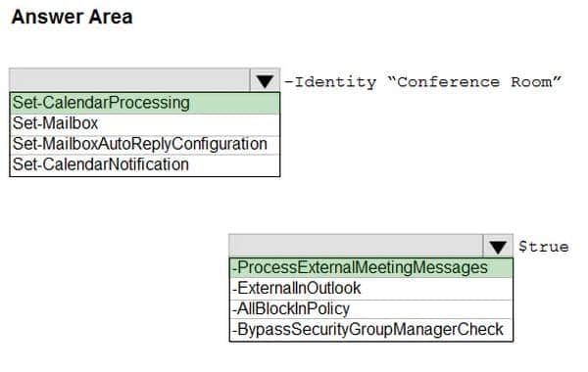Click the empty parameter combo box field
This screenshot has height=372, width=588.
(x=357, y=246)
